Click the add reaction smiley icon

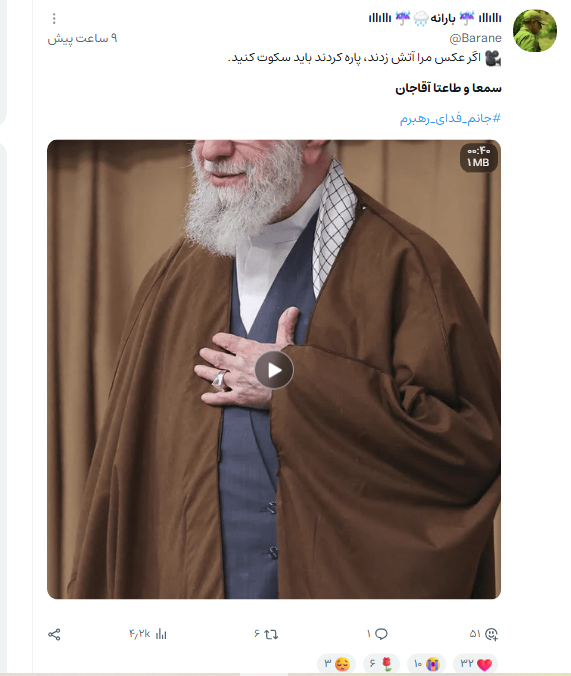click(491, 634)
